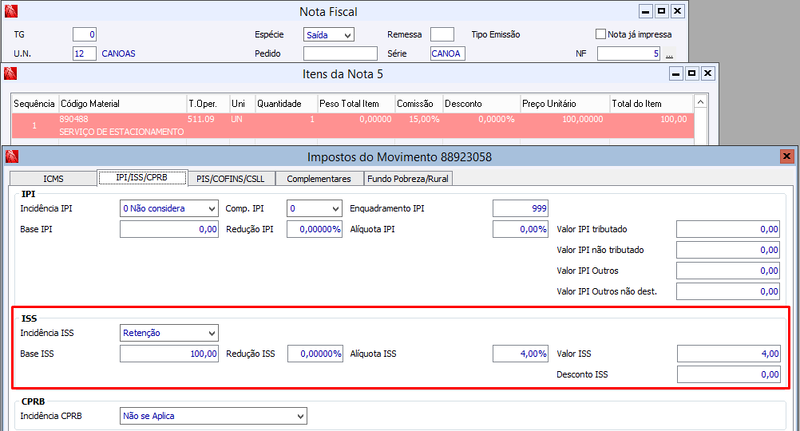800x431 pixels.
Task: Click the 511.09 operation type cell
Action: point(201,119)
